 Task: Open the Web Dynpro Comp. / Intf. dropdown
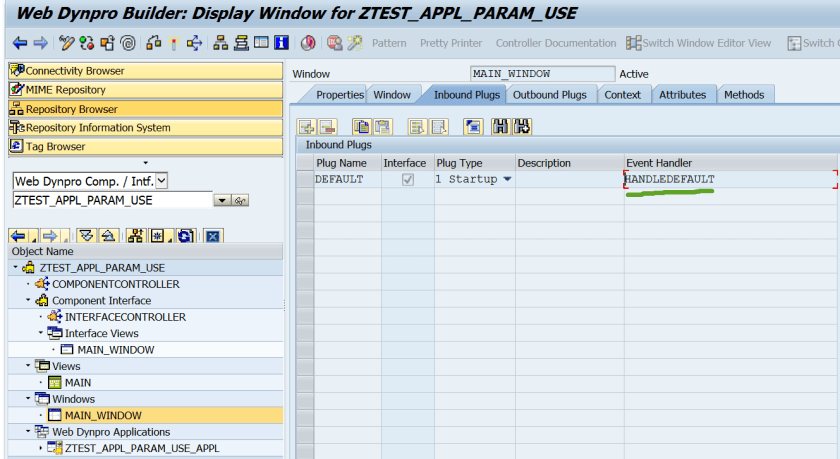[x=162, y=181]
